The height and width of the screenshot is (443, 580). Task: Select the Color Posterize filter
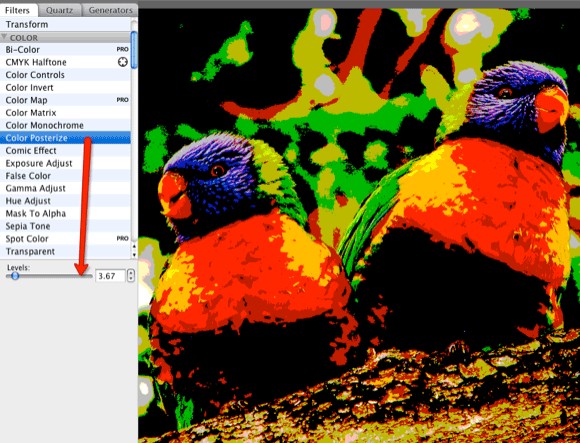[x=65, y=138]
